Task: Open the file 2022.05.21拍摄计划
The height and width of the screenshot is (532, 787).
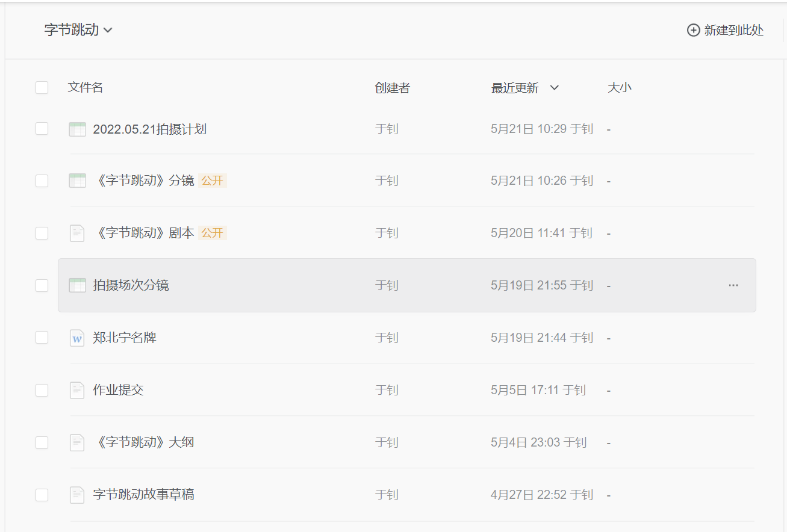Action: (150, 129)
